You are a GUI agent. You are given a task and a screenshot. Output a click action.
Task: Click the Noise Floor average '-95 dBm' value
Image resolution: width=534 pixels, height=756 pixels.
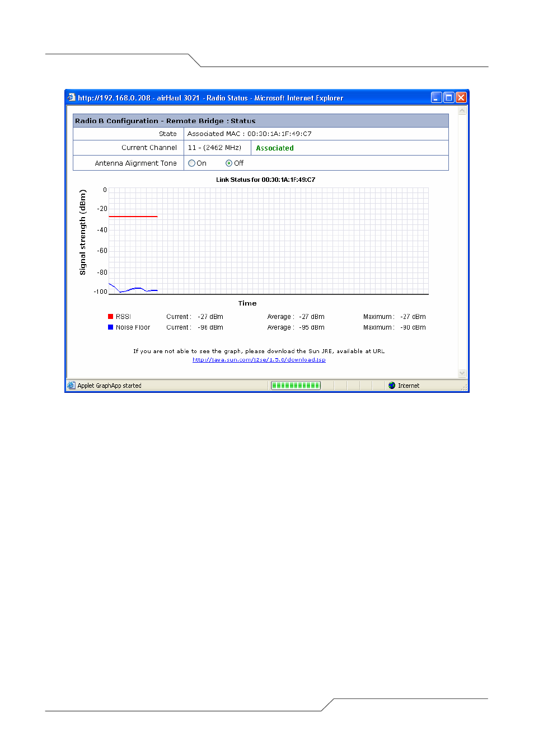(x=312, y=327)
